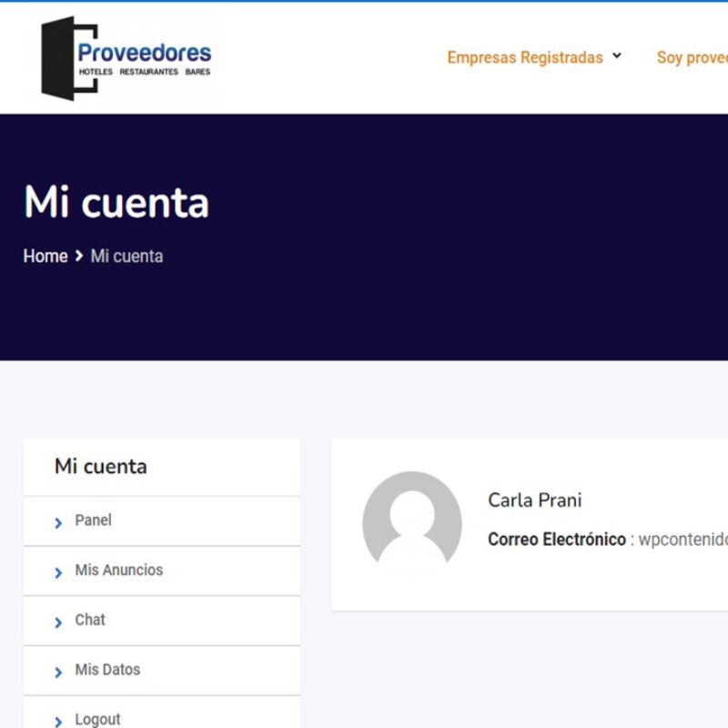This screenshot has width=728, height=728.
Task: Log out using the Logout link
Action: click(97, 719)
